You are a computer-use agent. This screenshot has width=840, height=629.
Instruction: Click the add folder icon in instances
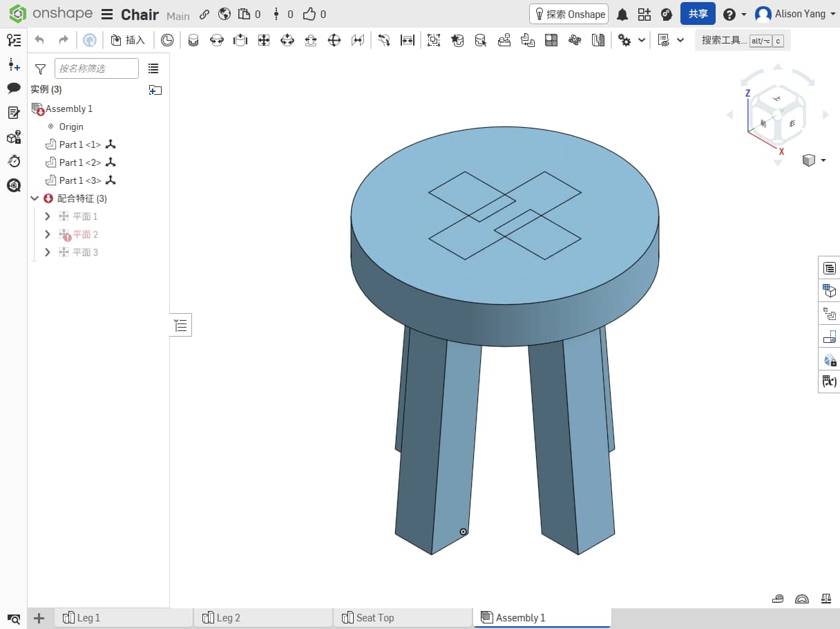tap(155, 90)
